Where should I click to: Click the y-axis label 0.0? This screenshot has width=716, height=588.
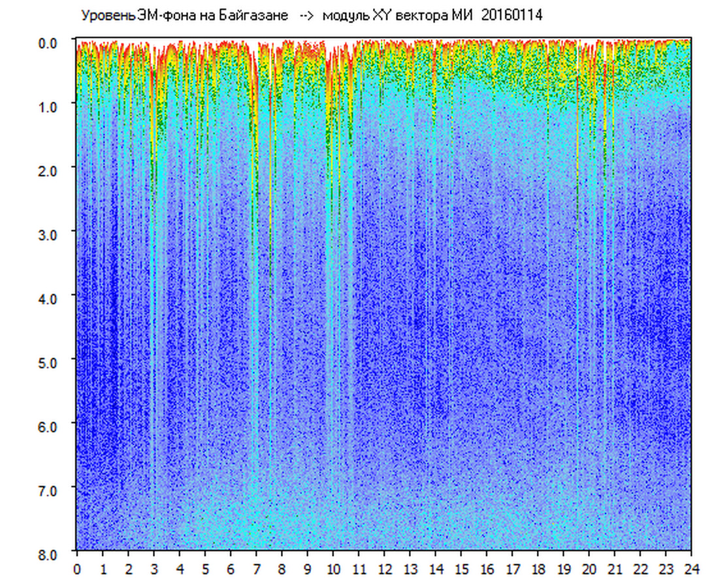[x=50, y=42]
